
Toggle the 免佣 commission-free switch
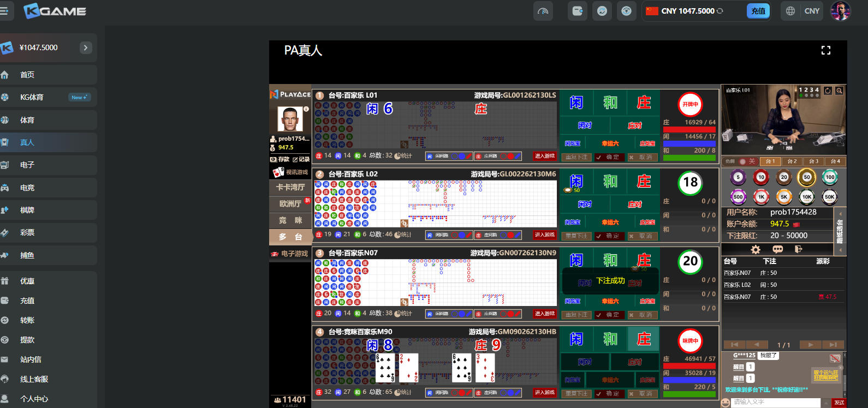coord(747,161)
